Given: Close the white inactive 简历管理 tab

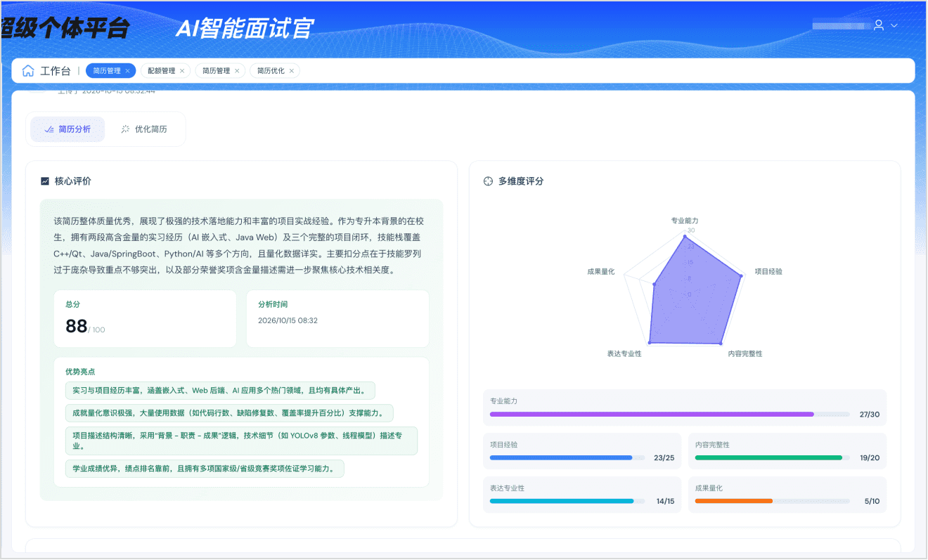Looking at the screenshot, I should click(237, 71).
